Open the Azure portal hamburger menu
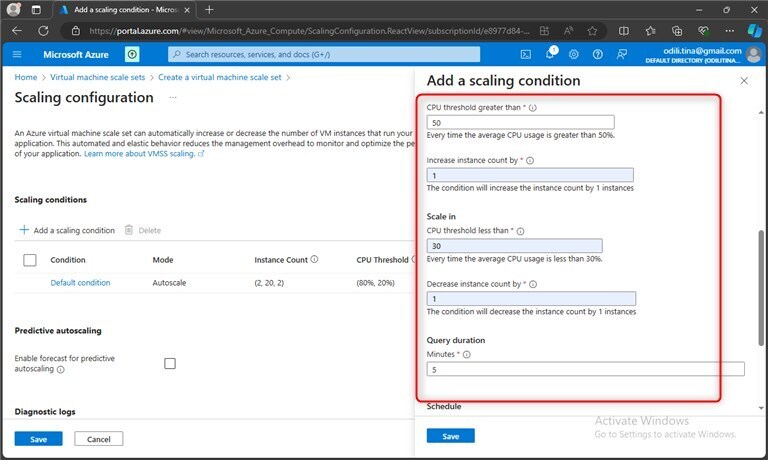Image resolution: width=768 pixels, height=460 pixels. click(x=21, y=53)
